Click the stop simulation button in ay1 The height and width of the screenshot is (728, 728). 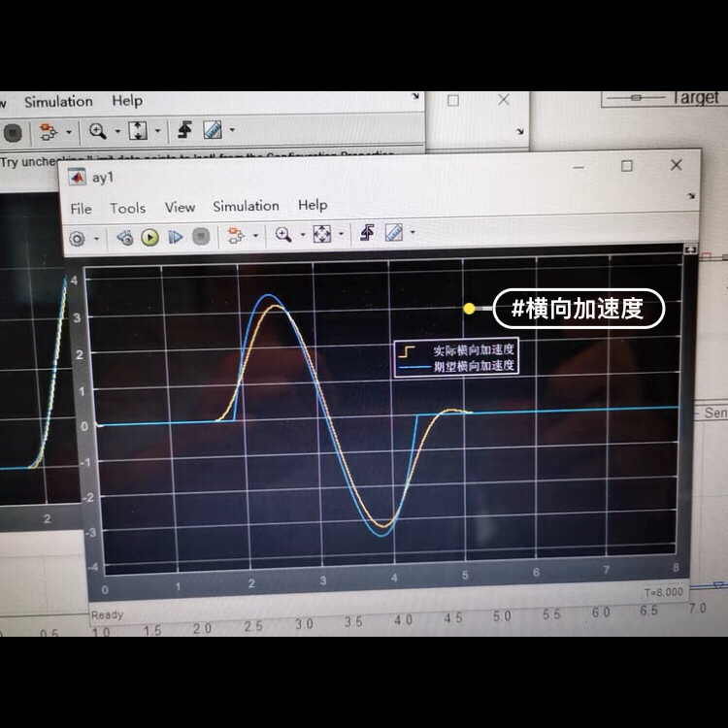coord(201,237)
